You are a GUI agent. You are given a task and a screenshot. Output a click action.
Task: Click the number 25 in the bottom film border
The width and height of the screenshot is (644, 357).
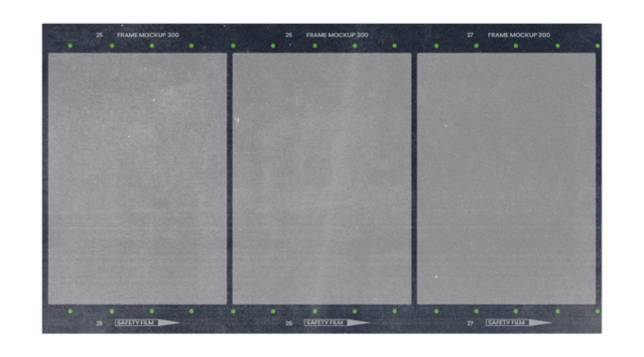(x=99, y=323)
